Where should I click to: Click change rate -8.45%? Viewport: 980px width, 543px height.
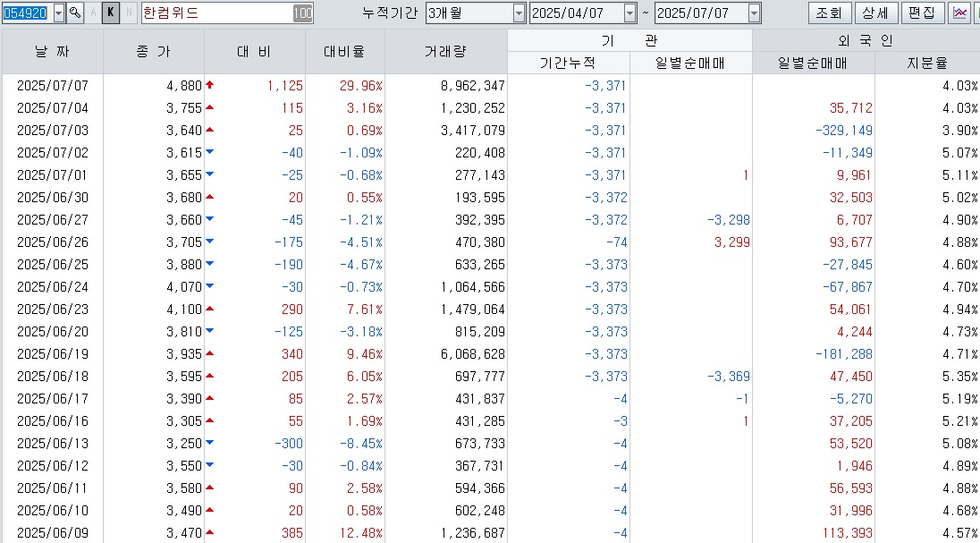pos(361,444)
